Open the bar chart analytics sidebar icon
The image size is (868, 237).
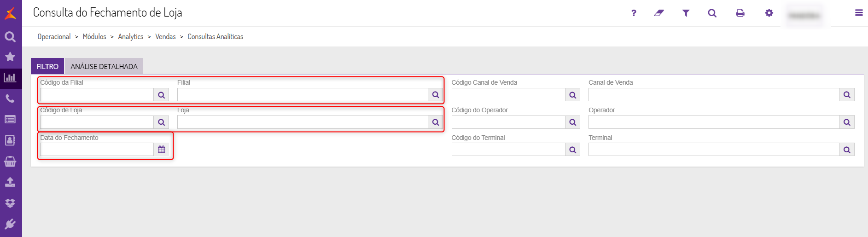tap(10, 78)
